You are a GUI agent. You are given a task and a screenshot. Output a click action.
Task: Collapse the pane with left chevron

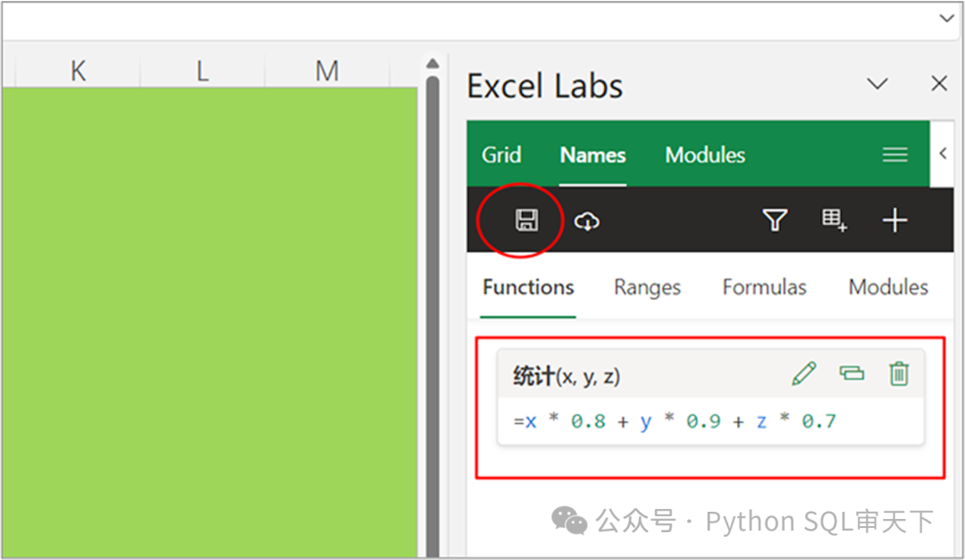tap(943, 154)
